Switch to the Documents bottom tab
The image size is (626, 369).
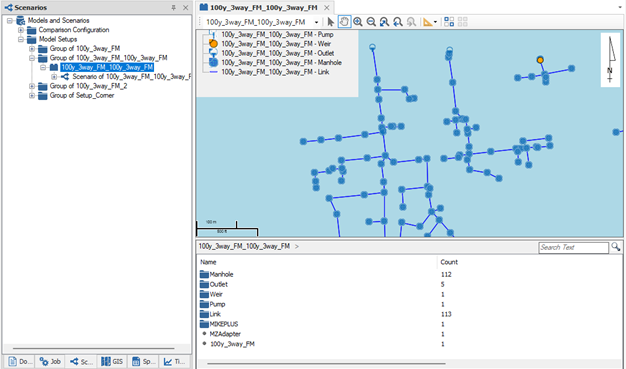[x=20, y=362]
